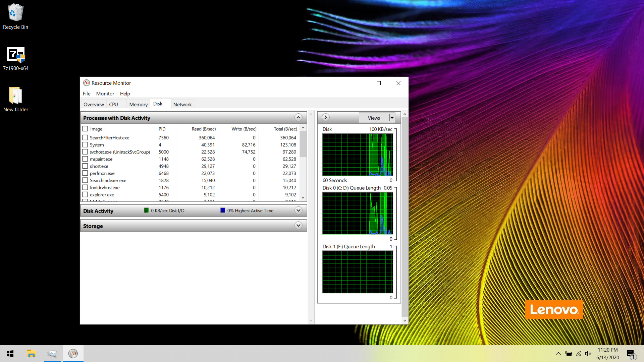Switch to the Network tab
644x362 pixels.
point(182,104)
